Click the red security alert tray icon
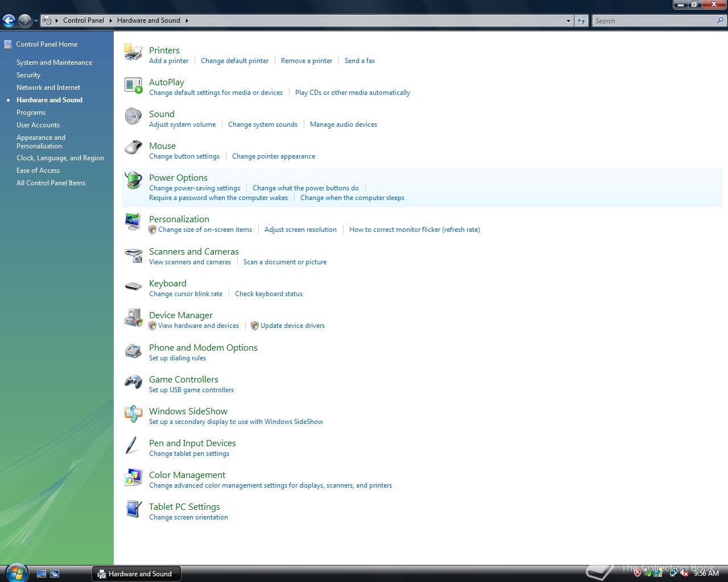 [637, 573]
